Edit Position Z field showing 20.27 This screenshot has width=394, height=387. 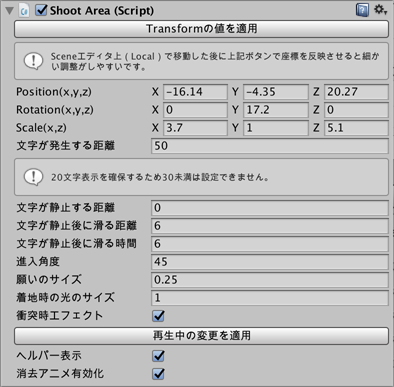[x=356, y=92]
